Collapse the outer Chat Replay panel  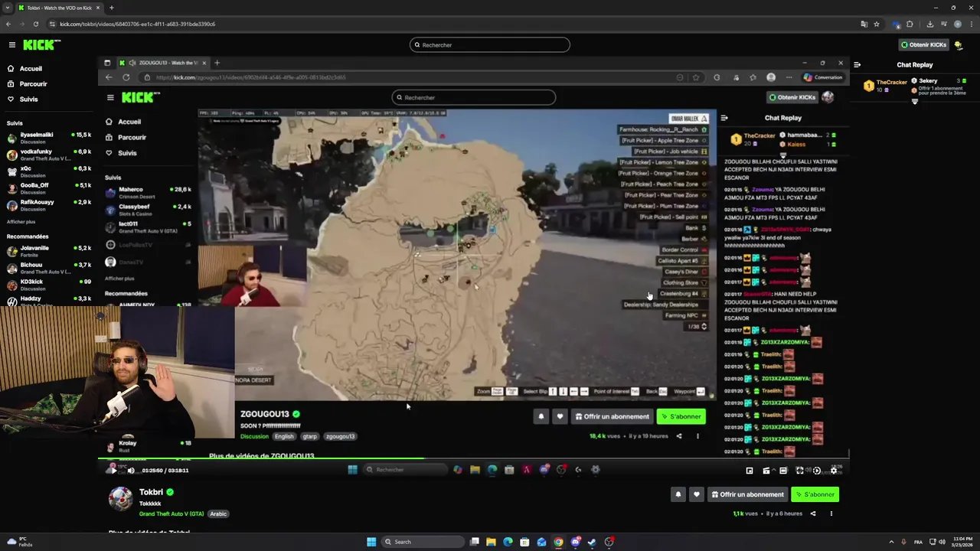coord(857,65)
